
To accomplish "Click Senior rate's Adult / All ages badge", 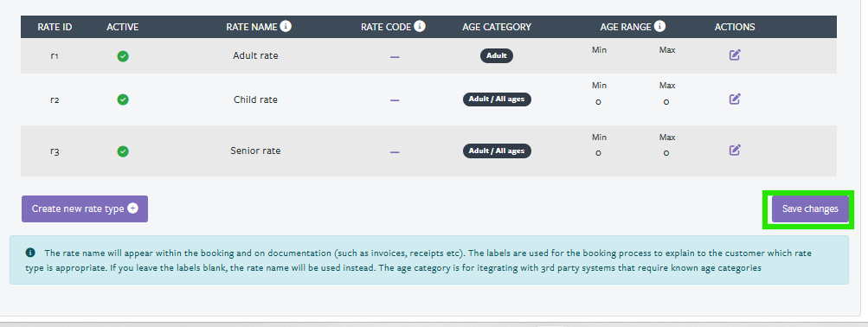I will [x=497, y=151].
